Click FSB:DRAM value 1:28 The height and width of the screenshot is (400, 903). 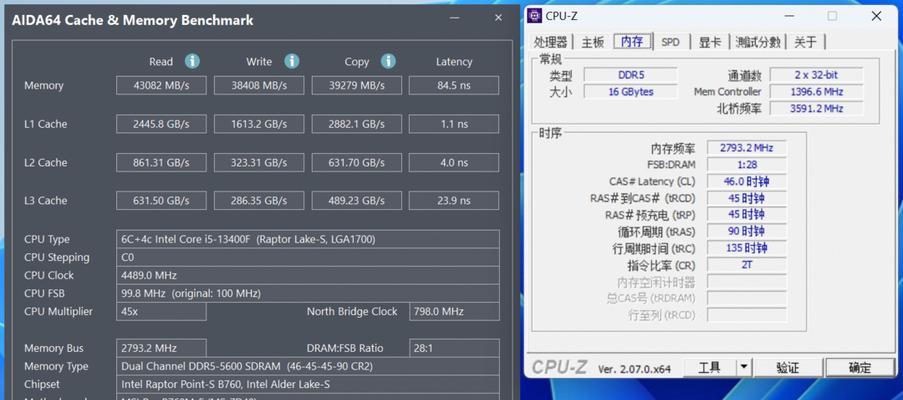pyautogui.click(x=746, y=165)
